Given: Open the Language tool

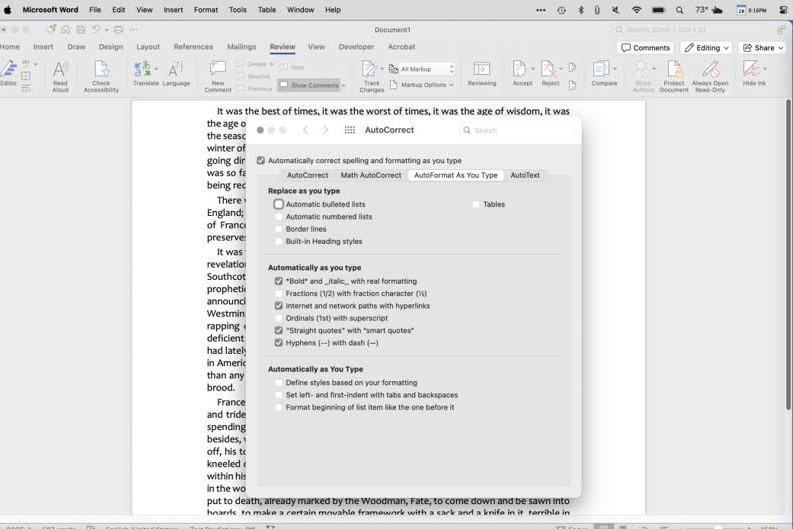Looking at the screenshot, I should (176, 73).
